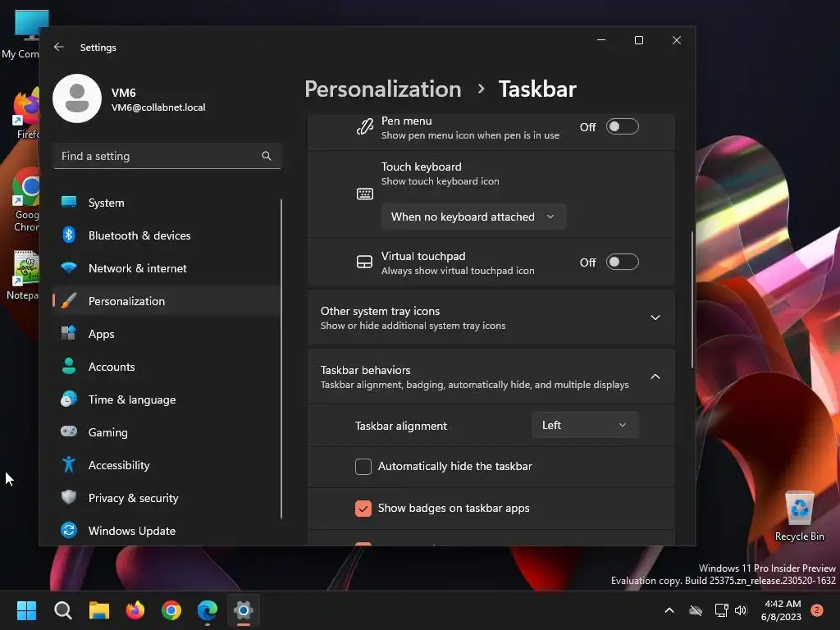Open System settings category
This screenshot has height=630, width=840.
tap(166, 203)
